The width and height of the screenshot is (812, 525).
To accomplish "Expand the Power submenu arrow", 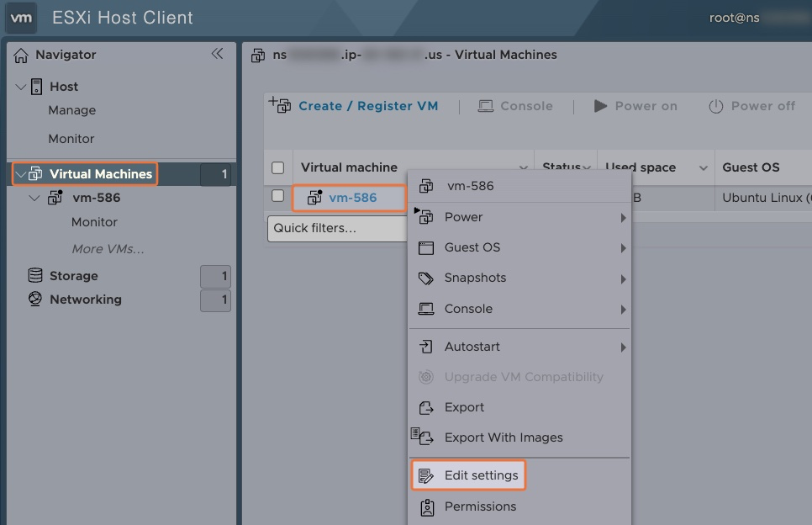I will click(624, 218).
